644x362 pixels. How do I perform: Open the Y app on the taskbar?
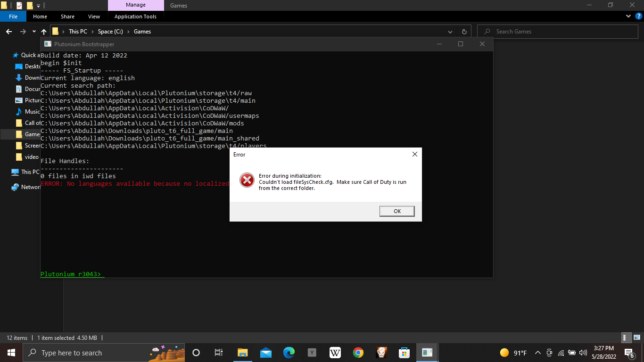pyautogui.click(x=312, y=353)
